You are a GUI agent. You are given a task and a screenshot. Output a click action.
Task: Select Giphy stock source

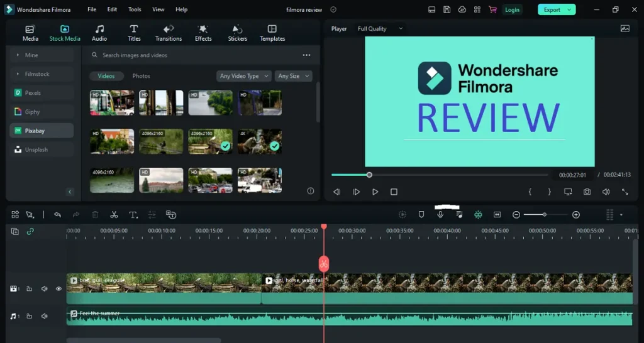pos(42,112)
